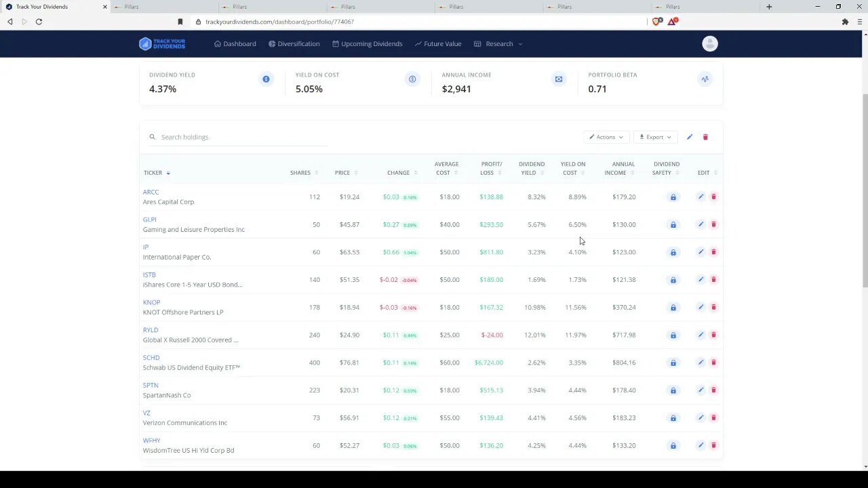The width and height of the screenshot is (868, 488).
Task: Delete the ARCC holding
Action: tap(713, 197)
